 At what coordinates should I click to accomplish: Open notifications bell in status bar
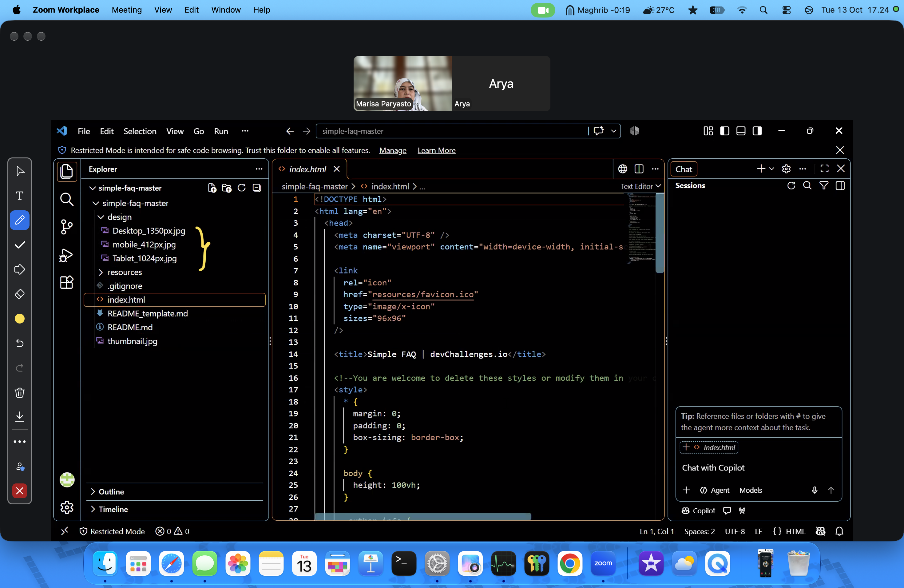click(839, 531)
